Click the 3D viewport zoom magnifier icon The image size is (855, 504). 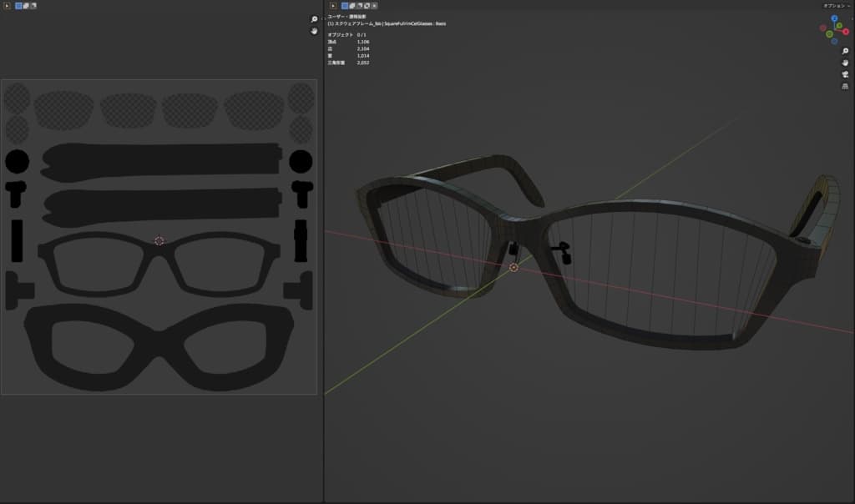pos(845,52)
